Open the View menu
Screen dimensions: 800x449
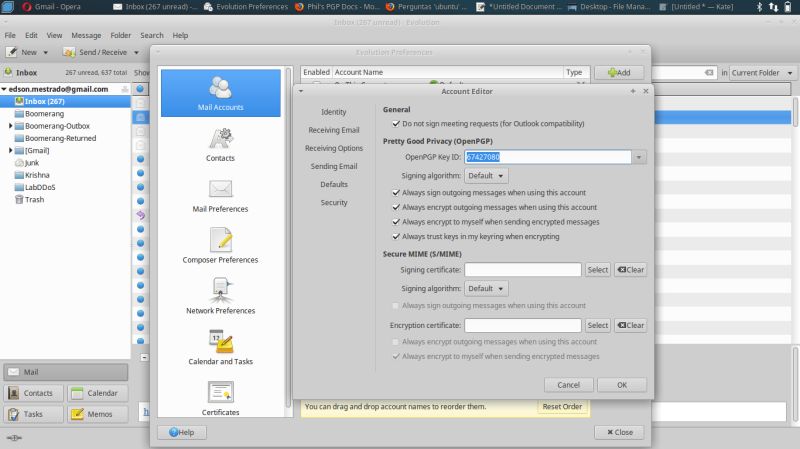coord(54,35)
